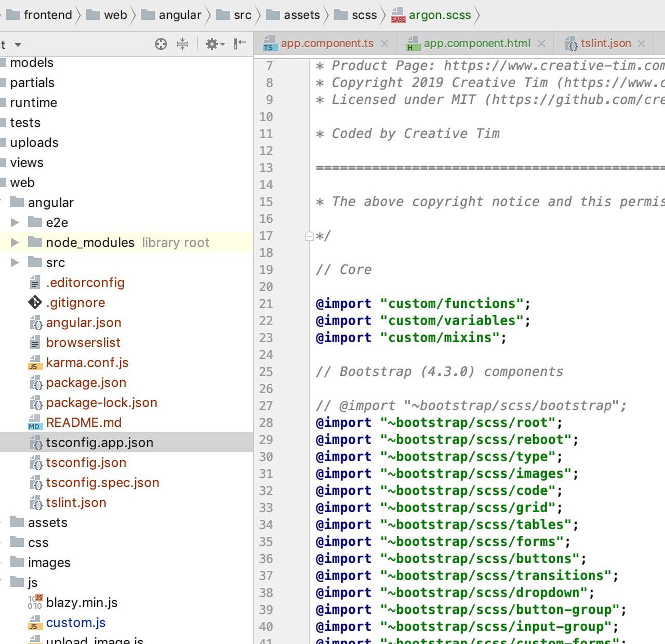This screenshot has height=644, width=665.
Task: Click the .gitignore git file icon
Action: (35, 302)
